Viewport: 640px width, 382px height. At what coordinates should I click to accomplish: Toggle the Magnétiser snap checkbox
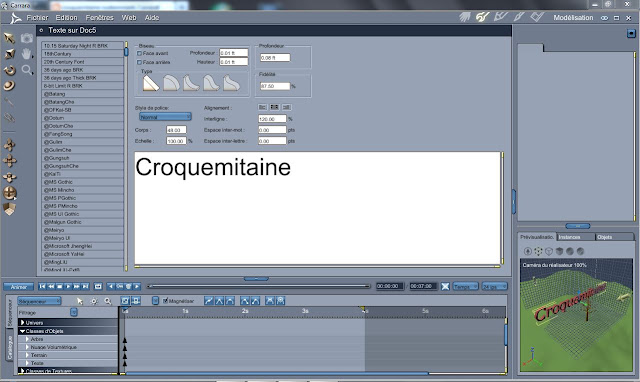165,301
